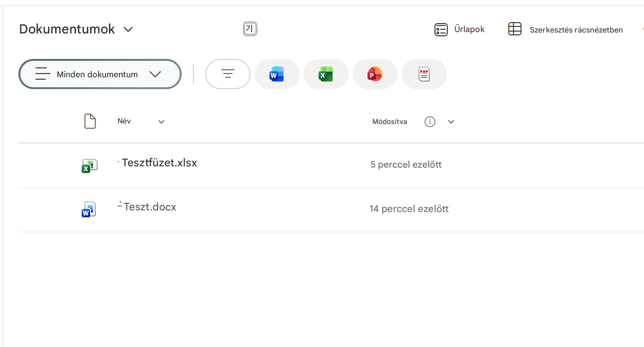
Task: Click the grid view edit icon
Action: 515,29
